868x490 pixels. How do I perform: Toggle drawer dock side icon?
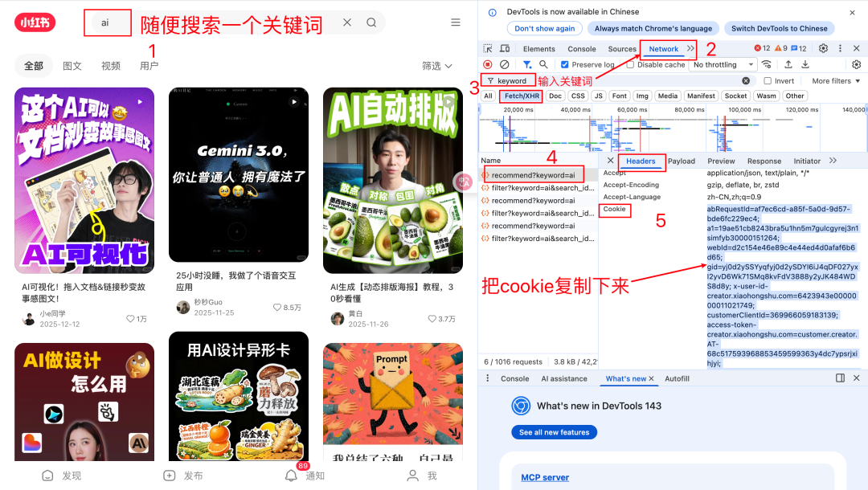click(x=840, y=378)
